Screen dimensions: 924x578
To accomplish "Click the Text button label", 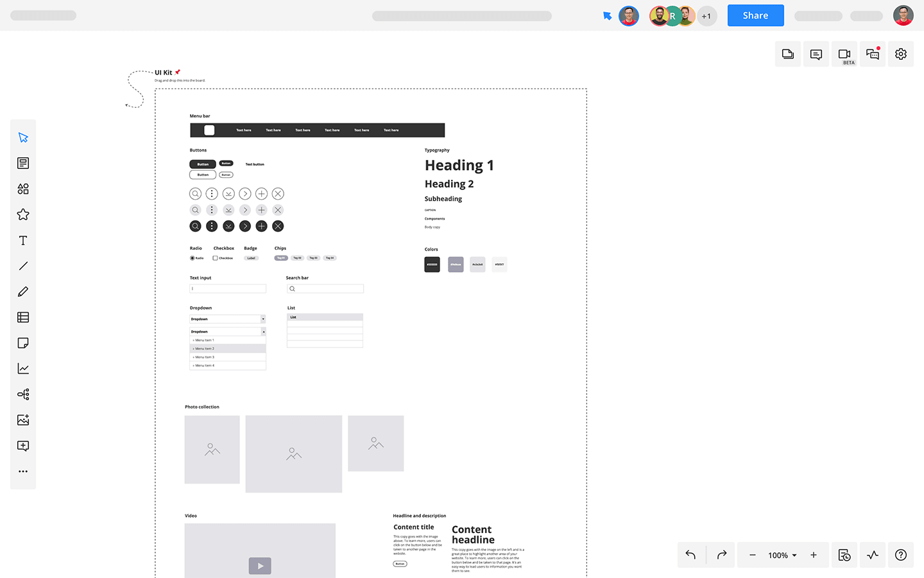I will (x=255, y=164).
